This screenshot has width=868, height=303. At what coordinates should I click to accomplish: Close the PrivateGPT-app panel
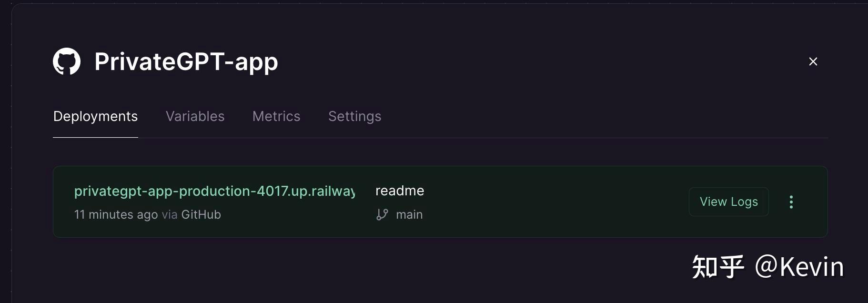(x=813, y=61)
